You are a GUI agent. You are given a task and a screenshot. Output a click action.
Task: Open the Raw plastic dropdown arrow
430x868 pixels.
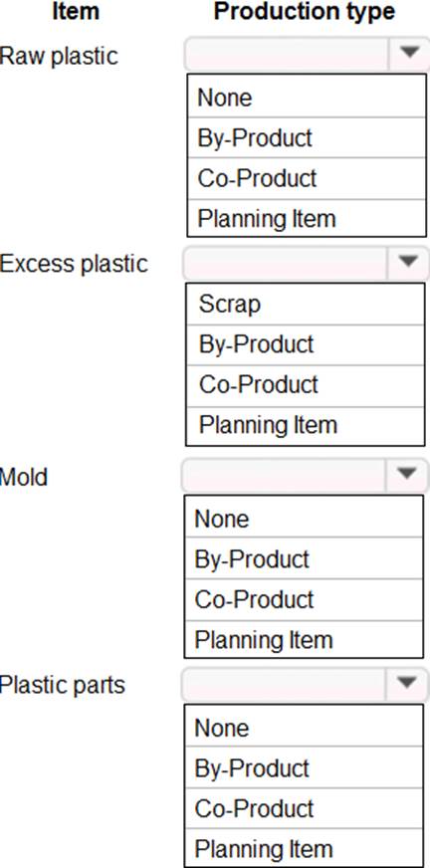coord(409,53)
